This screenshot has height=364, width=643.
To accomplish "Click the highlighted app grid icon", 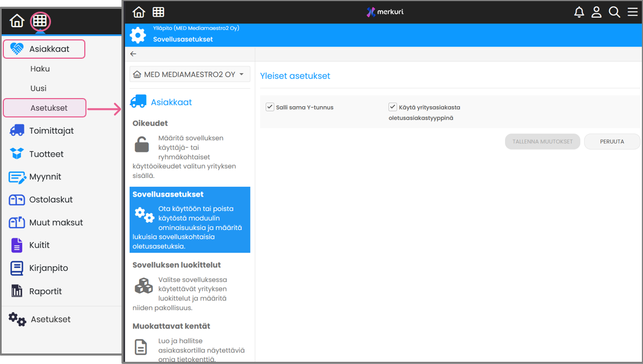I will (x=39, y=21).
